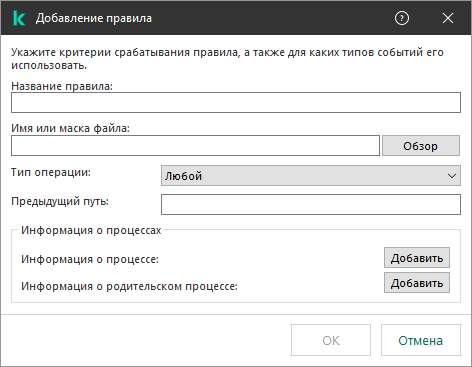Image resolution: width=472 pixels, height=367 pixels.
Task: Click the OK button
Action: tap(331, 340)
